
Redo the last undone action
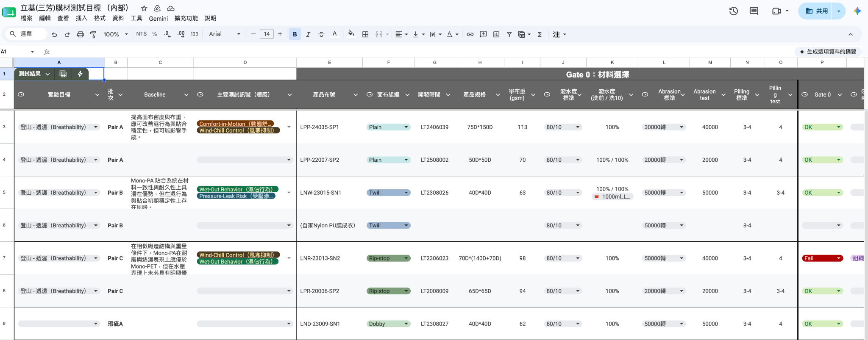point(67,34)
